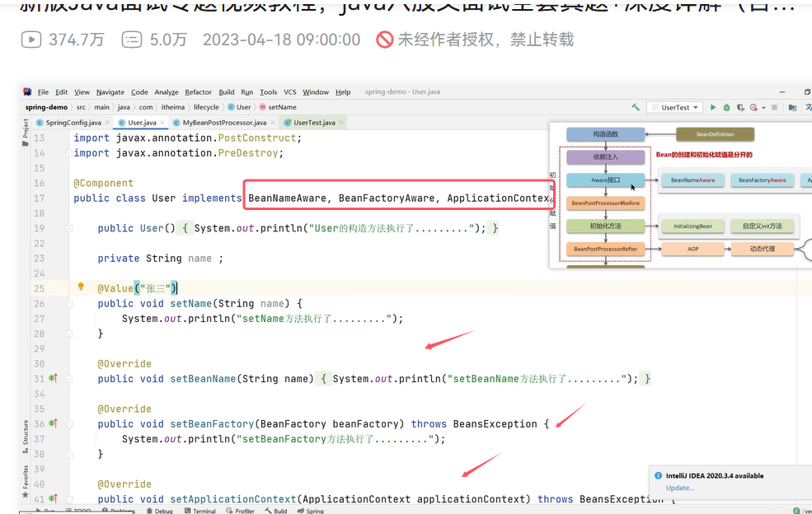Click the override gutter icon on line 36
812x514 pixels.
click(x=53, y=423)
